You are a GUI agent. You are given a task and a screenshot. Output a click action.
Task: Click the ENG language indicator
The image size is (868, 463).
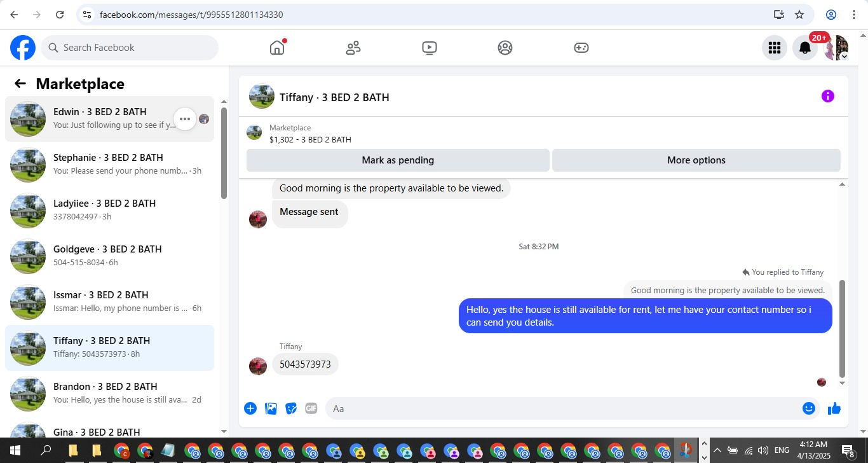click(x=782, y=450)
